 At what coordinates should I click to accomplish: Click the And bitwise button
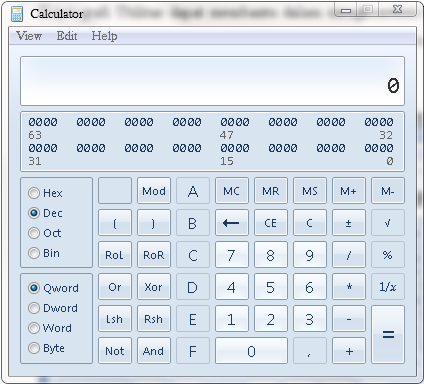[x=154, y=351]
